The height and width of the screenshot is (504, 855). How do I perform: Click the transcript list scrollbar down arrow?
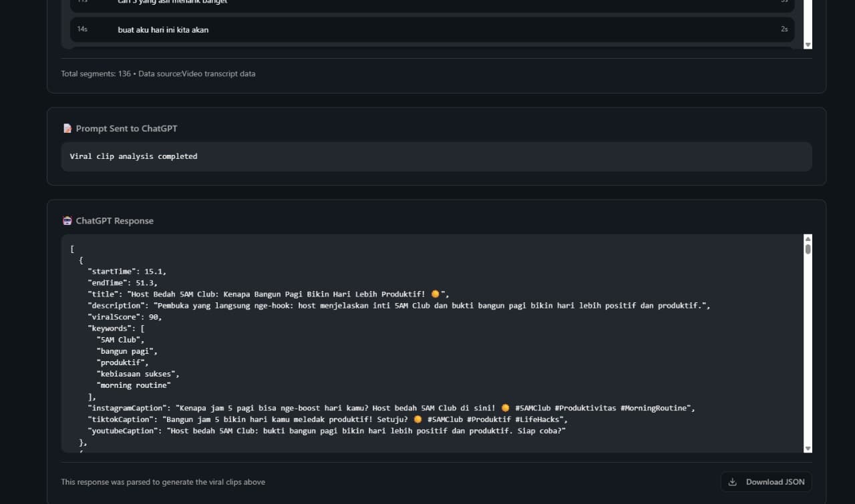click(808, 45)
